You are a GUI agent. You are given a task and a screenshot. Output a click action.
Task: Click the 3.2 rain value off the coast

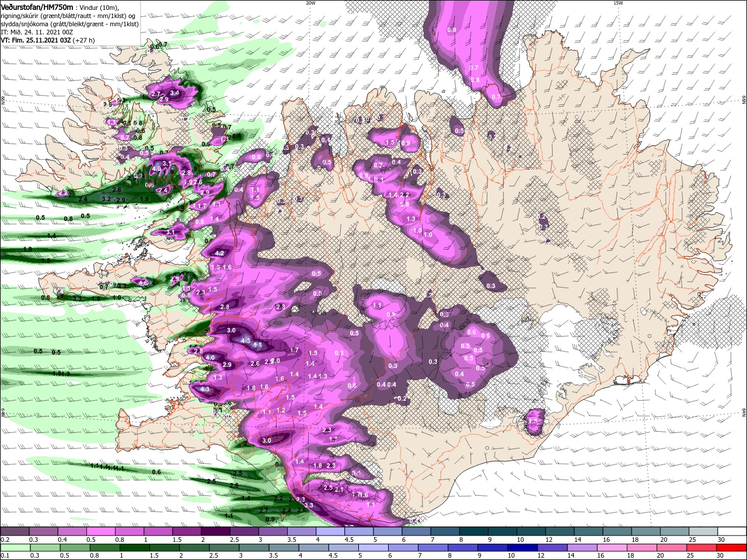[x=106, y=199]
